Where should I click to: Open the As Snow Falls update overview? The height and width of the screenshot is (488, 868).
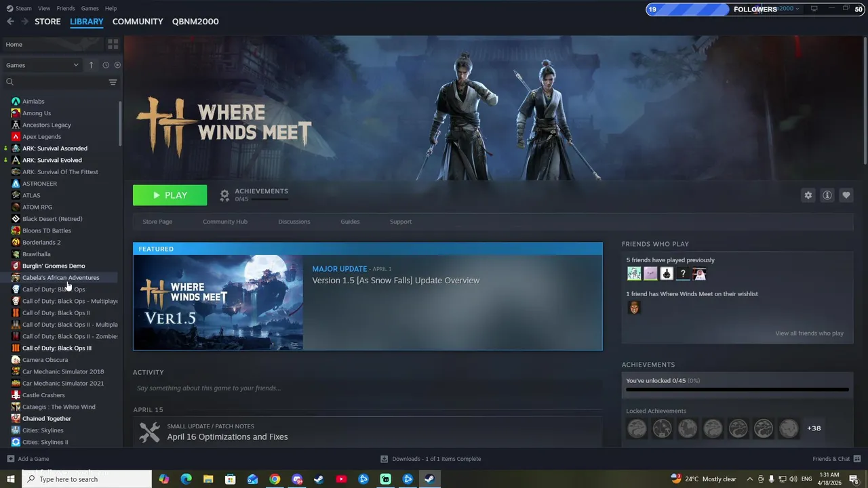coord(396,281)
